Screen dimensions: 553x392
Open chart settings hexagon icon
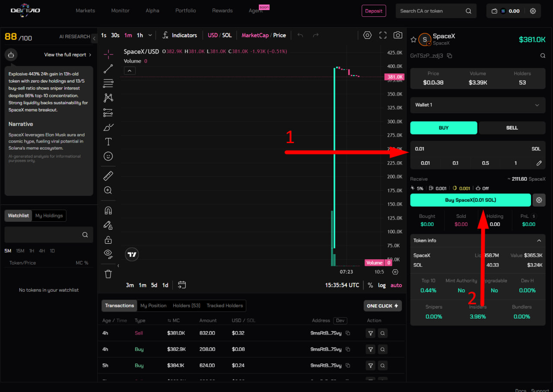click(367, 35)
